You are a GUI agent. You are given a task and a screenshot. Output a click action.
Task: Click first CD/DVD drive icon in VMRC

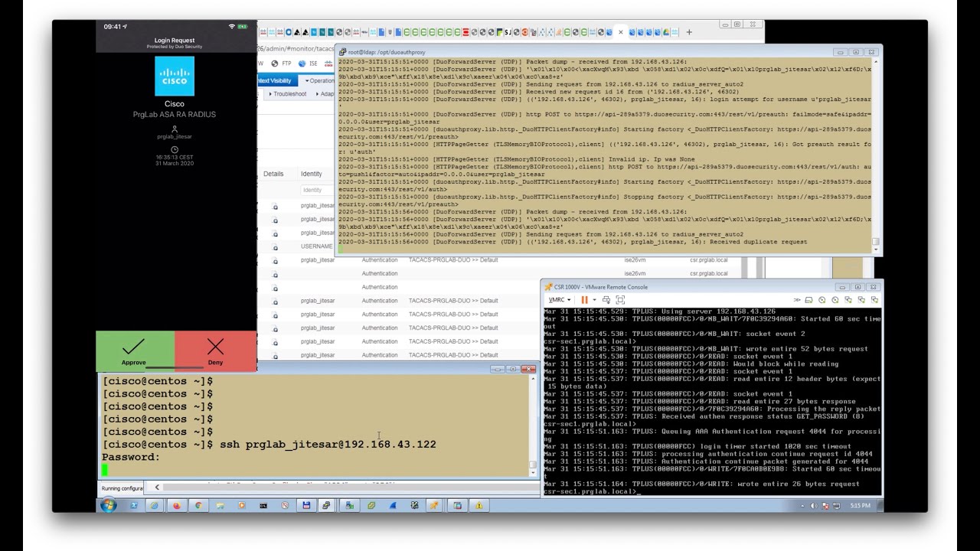tap(822, 300)
